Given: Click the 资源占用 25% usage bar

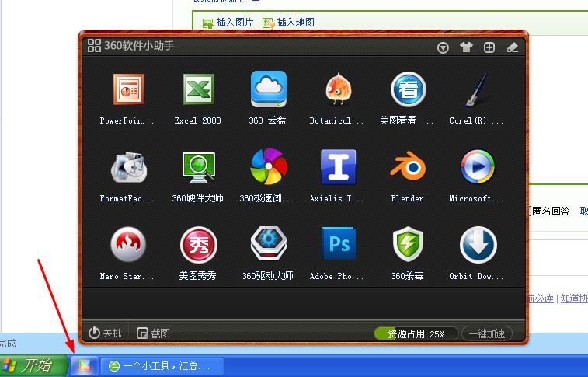Looking at the screenshot, I should (x=416, y=334).
